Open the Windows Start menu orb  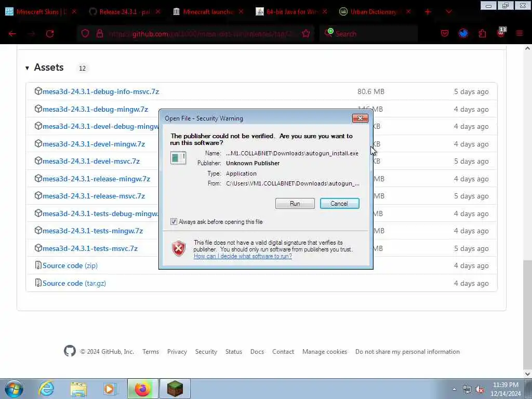coord(14,389)
